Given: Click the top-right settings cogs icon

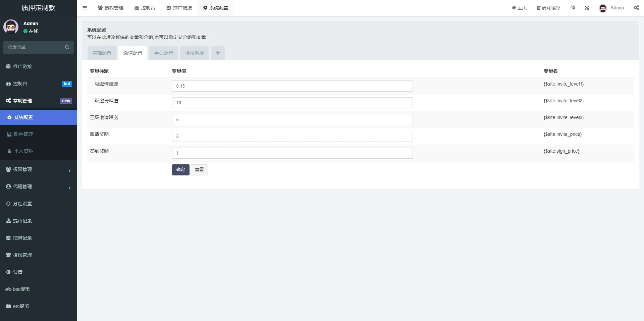Looking at the screenshot, I should [x=636, y=8].
